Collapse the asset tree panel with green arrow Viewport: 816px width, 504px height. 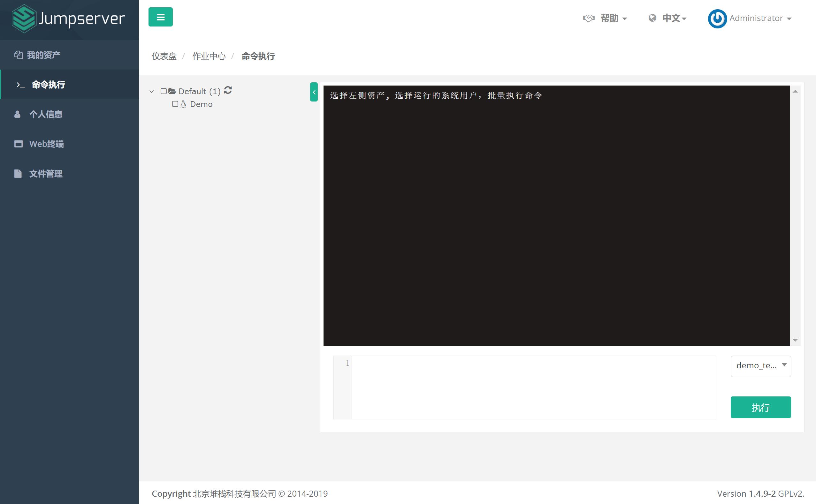click(314, 92)
